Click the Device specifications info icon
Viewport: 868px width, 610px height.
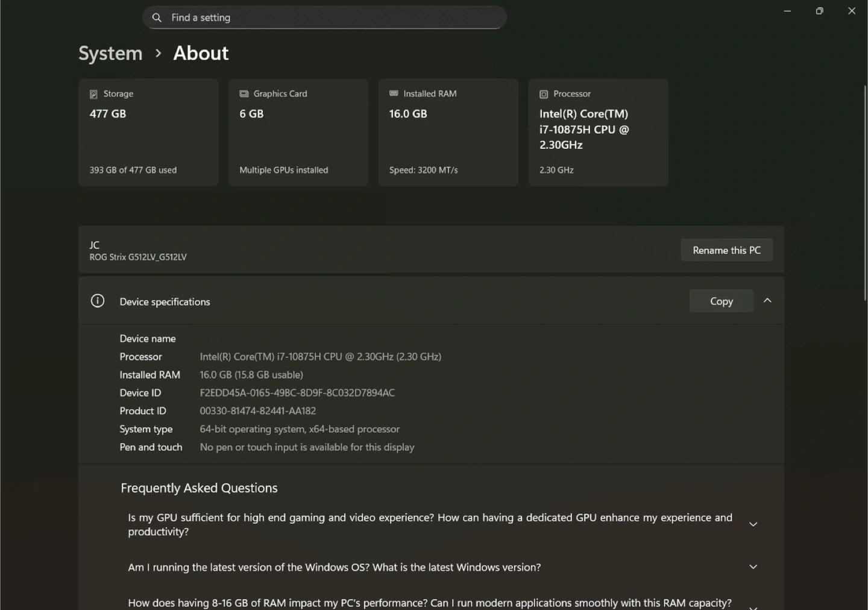97,301
